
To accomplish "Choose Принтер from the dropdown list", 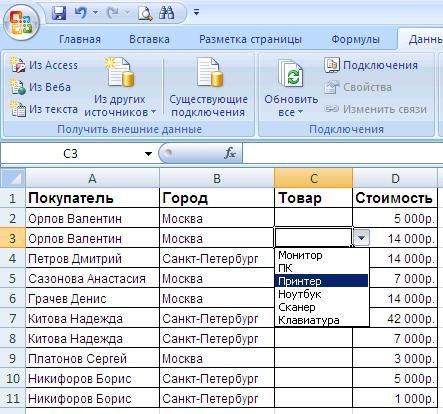I will pos(322,281).
